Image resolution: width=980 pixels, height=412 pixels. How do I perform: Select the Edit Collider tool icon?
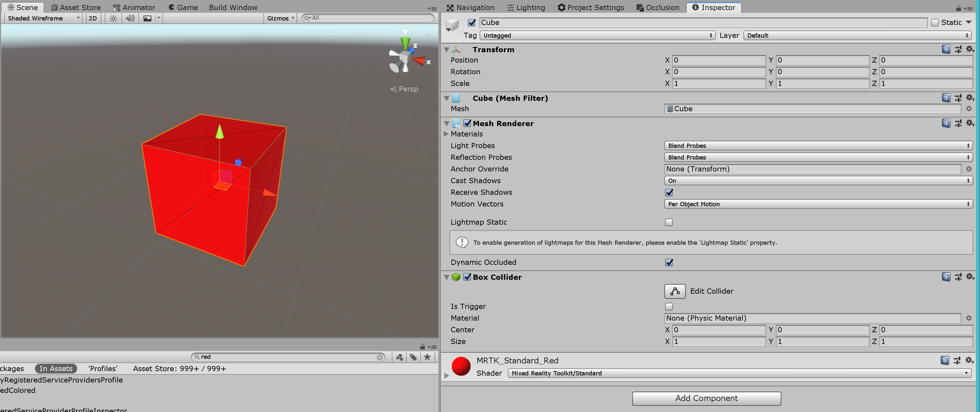click(674, 291)
